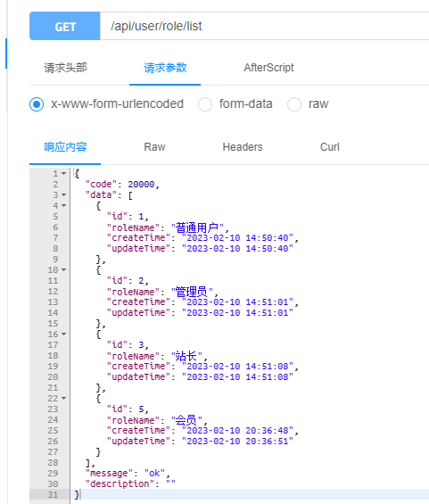Collapse the data array at line 3

click(x=63, y=195)
